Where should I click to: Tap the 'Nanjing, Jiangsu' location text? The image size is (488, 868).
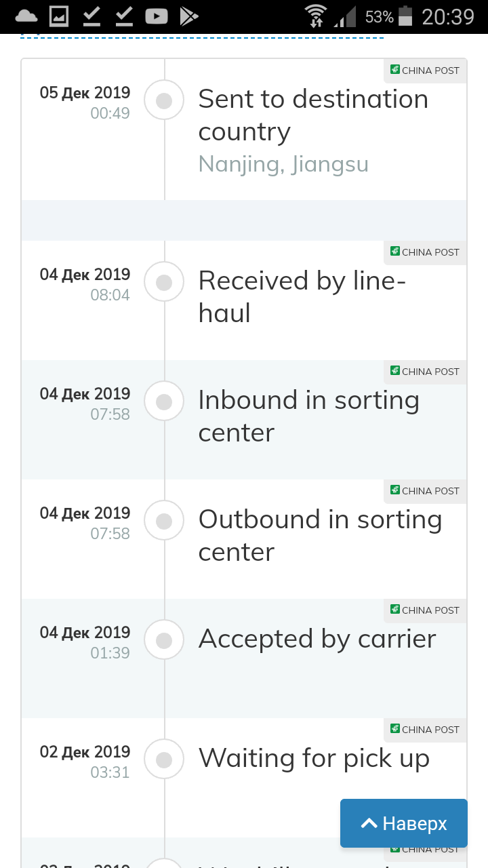[283, 164]
